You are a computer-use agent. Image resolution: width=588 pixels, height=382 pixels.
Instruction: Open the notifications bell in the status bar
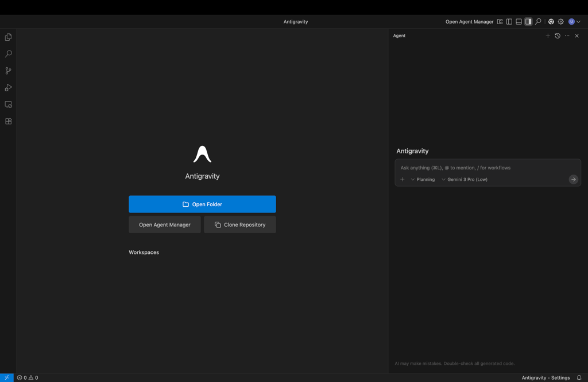pyautogui.click(x=579, y=377)
